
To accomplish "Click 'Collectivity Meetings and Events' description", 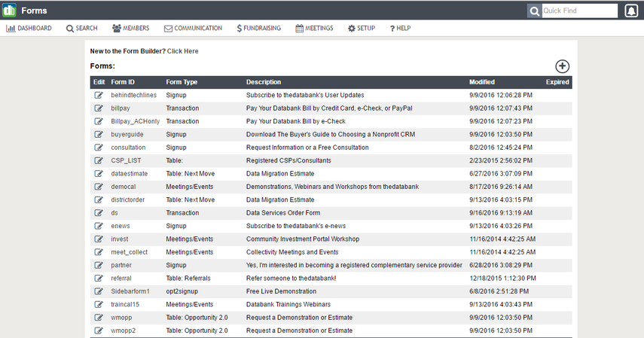I will point(292,251).
